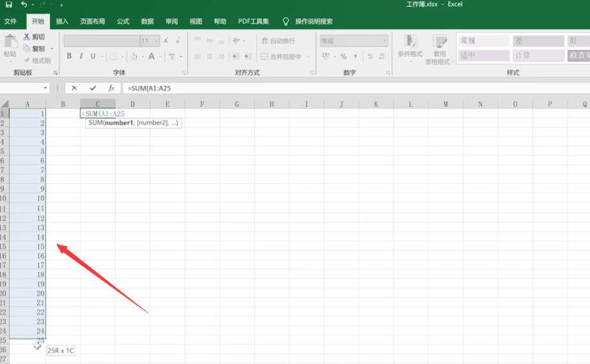Open the File (文件) tab
This screenshot has width=590, height=364.
[x=10, y=22]
